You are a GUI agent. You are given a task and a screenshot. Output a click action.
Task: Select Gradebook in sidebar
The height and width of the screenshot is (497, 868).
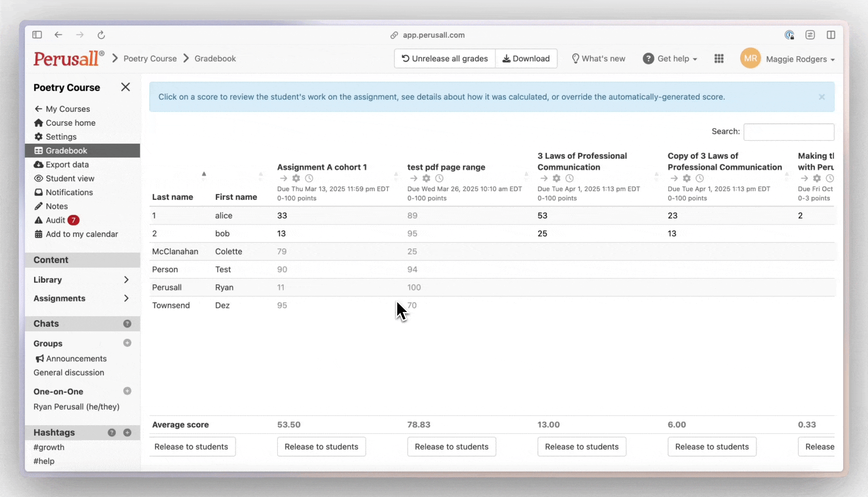82,150
